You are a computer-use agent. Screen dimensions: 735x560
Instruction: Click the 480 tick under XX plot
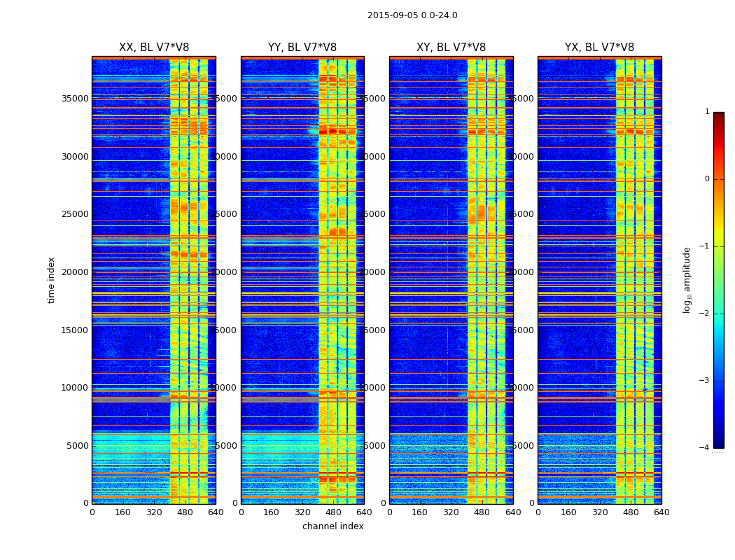(185, 512)
